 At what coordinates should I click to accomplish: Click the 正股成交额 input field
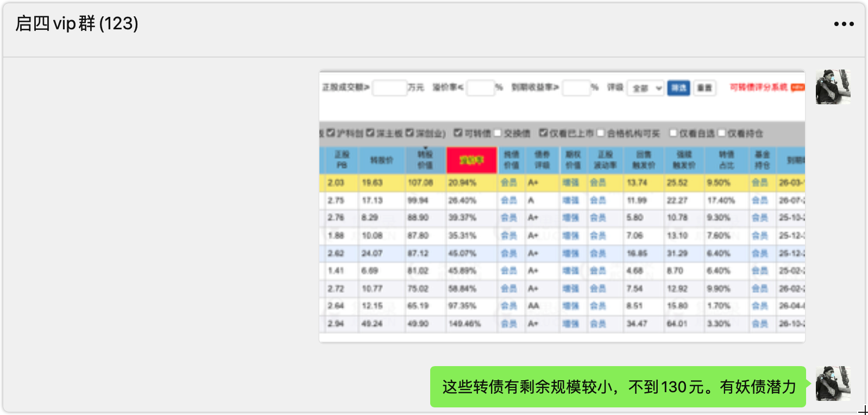pos(389,88)
